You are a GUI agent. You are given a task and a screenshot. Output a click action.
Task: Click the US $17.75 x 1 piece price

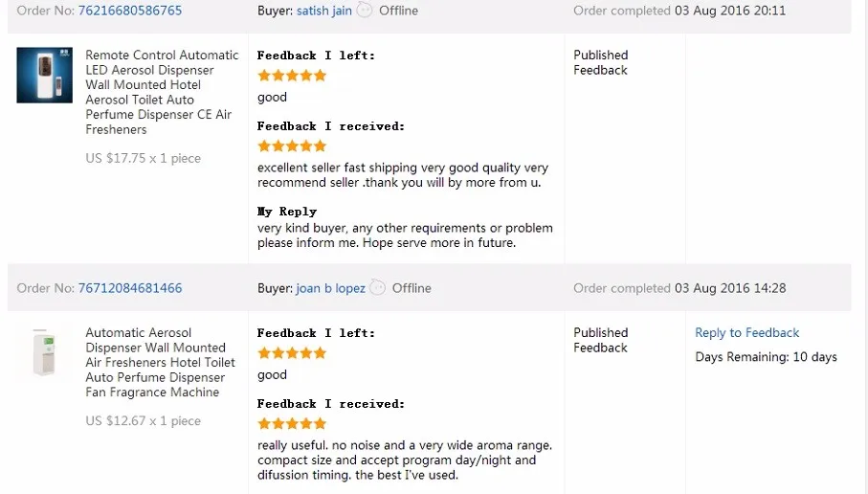pos(143,158)
